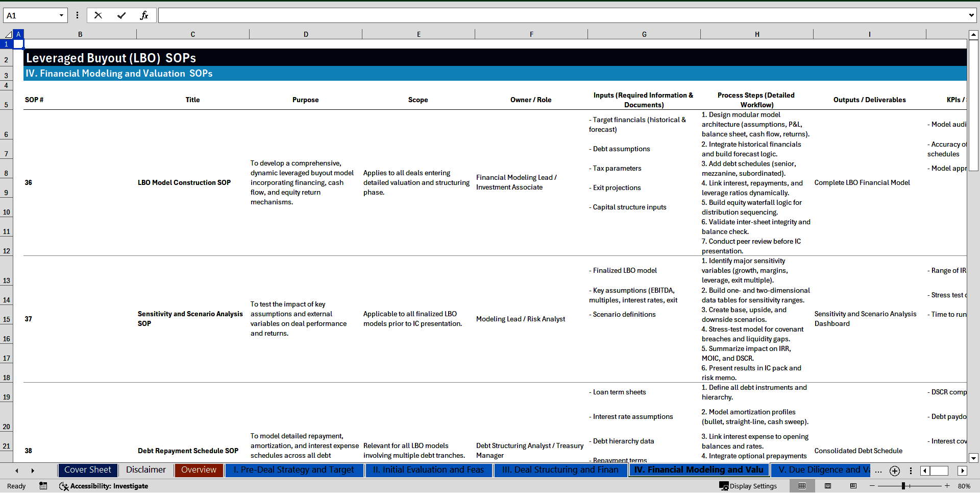
Task: Click the macro recording status bar icon
Action: (43, 486)
